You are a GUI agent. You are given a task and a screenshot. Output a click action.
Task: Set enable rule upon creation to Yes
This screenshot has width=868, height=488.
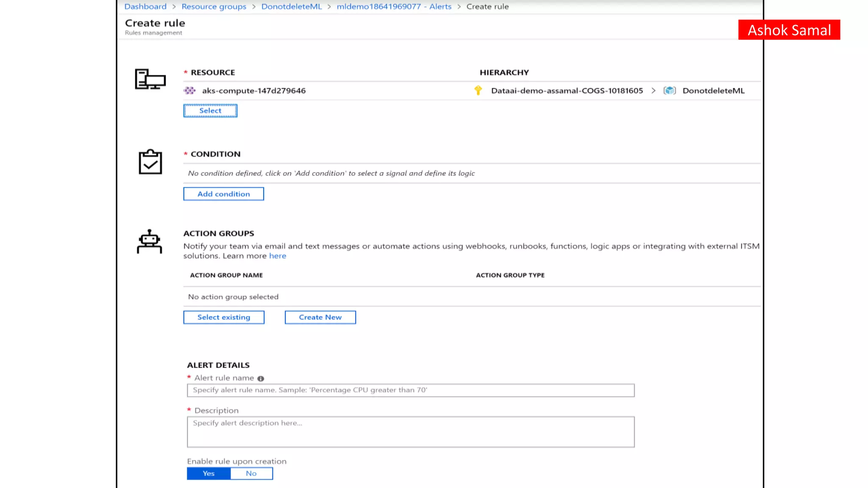click(209, 474)
